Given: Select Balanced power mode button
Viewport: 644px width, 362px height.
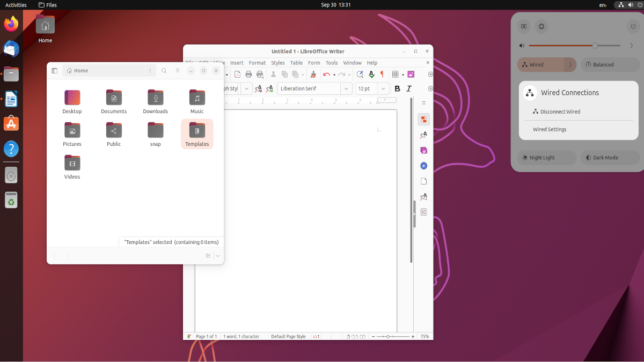Looking at the screenshot, I should (x=610, y=64).
